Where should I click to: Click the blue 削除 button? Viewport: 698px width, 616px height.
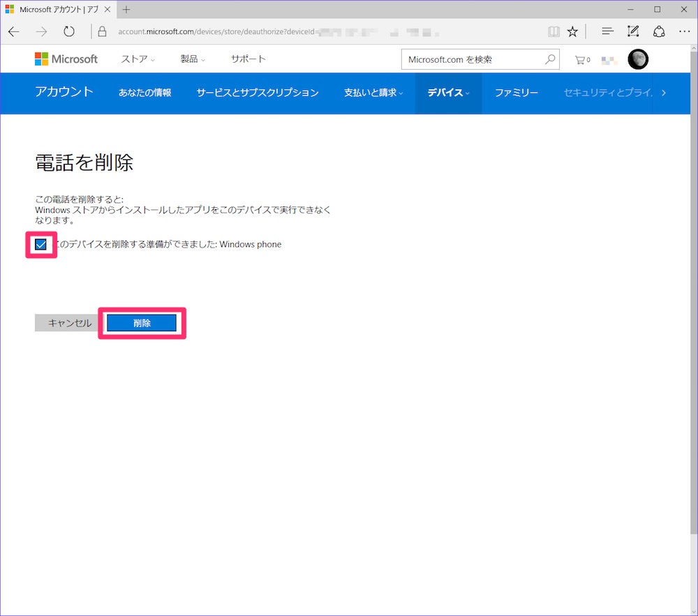pos(142,323)
